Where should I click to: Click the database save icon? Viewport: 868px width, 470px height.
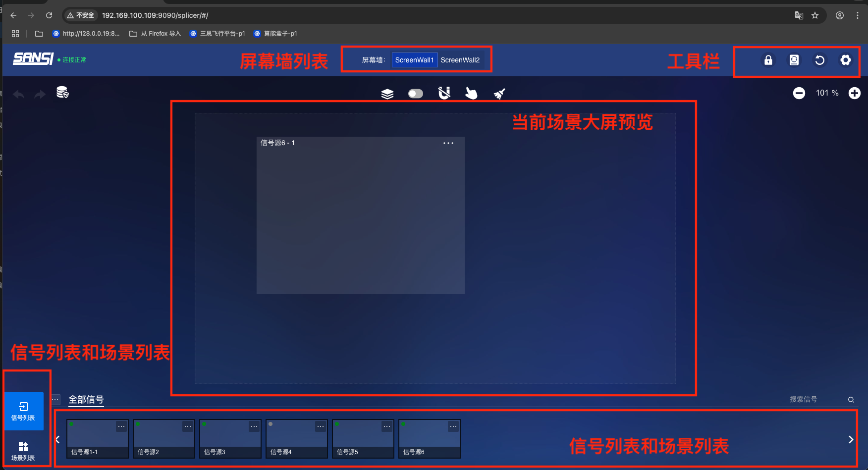coord(62,93)
